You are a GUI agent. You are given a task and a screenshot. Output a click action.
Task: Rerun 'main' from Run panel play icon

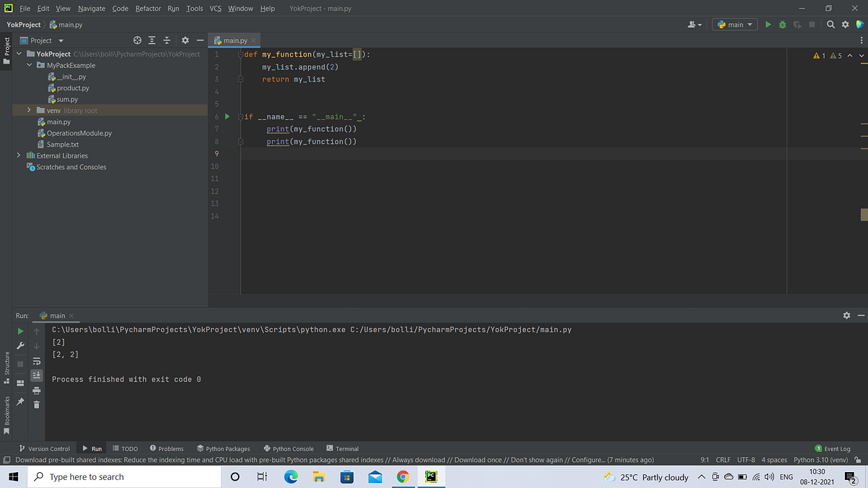click(x=20, y=331)
